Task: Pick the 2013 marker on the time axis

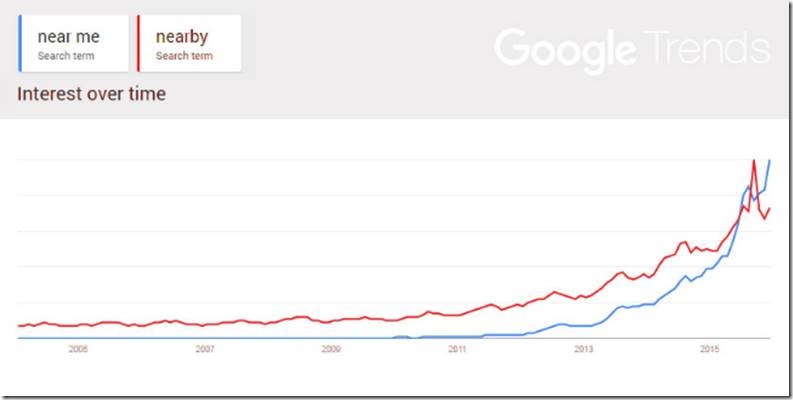Action: point(584,350)
